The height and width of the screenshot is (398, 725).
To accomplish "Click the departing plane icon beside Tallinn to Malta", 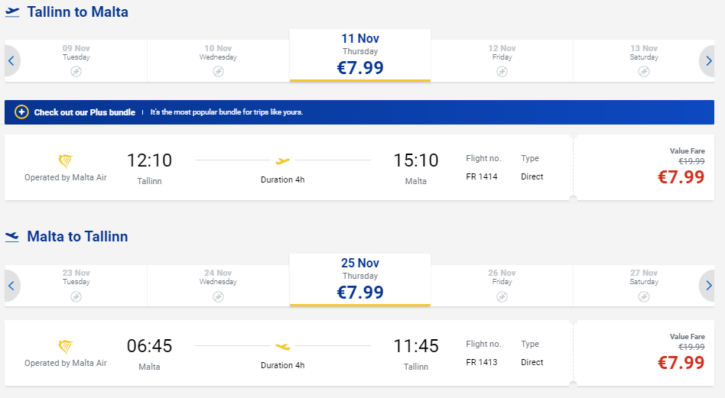I will (x=12, y=12).
